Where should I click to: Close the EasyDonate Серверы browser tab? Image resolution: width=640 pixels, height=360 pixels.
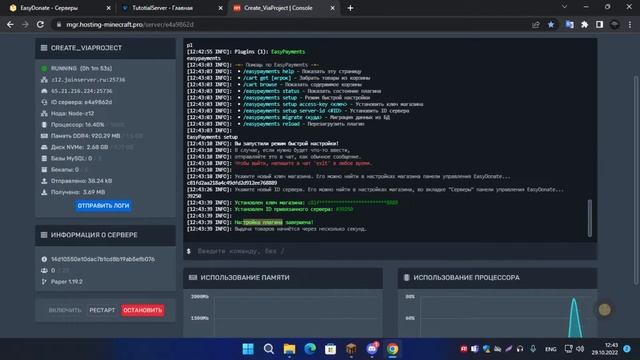[x=109, y=8]
